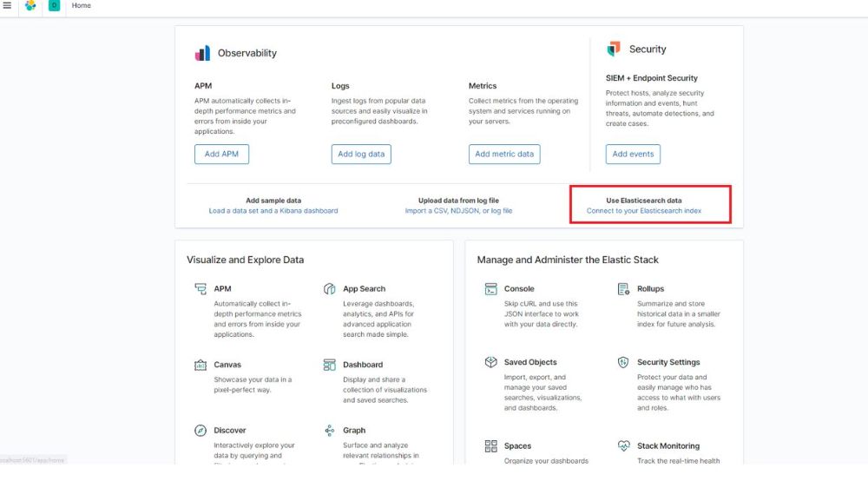Click the Console icon

491,288
